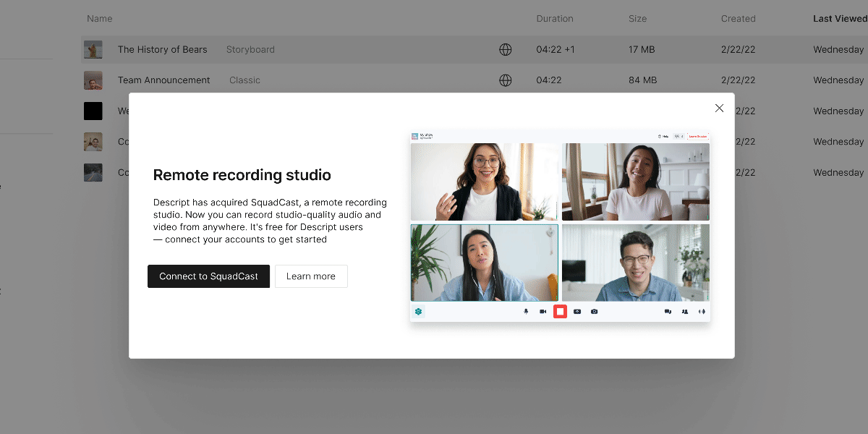Click the screen share icon in the SquadCast preview
The height and width of the screenshot is (434, 868).
pyautogui.click(x=577, y=312)
